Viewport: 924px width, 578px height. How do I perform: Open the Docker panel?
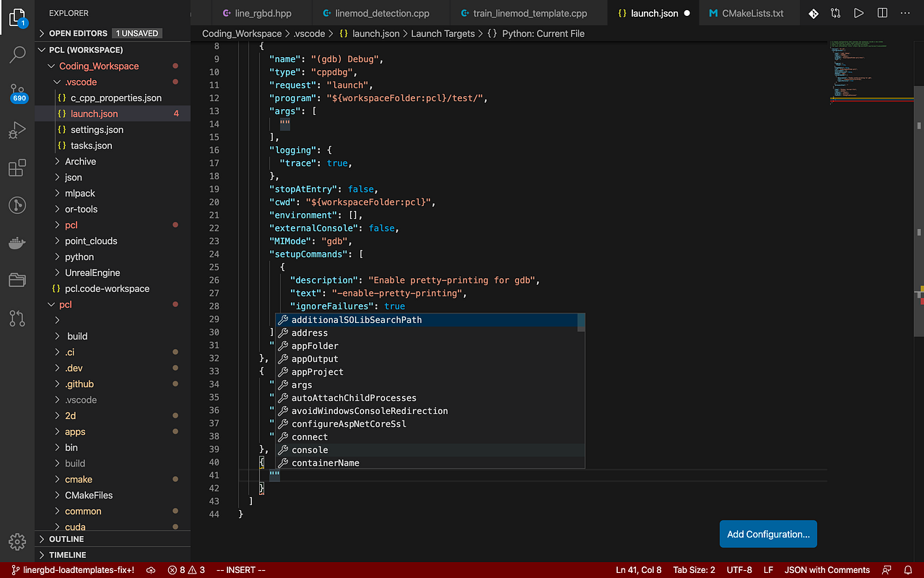click(x=17, y=243)
